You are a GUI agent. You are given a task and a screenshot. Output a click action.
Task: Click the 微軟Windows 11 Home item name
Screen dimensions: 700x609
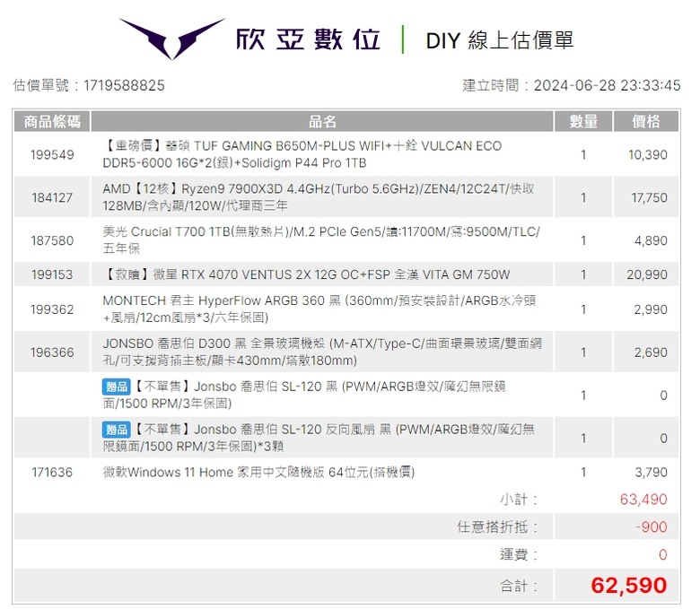(259, 472)
